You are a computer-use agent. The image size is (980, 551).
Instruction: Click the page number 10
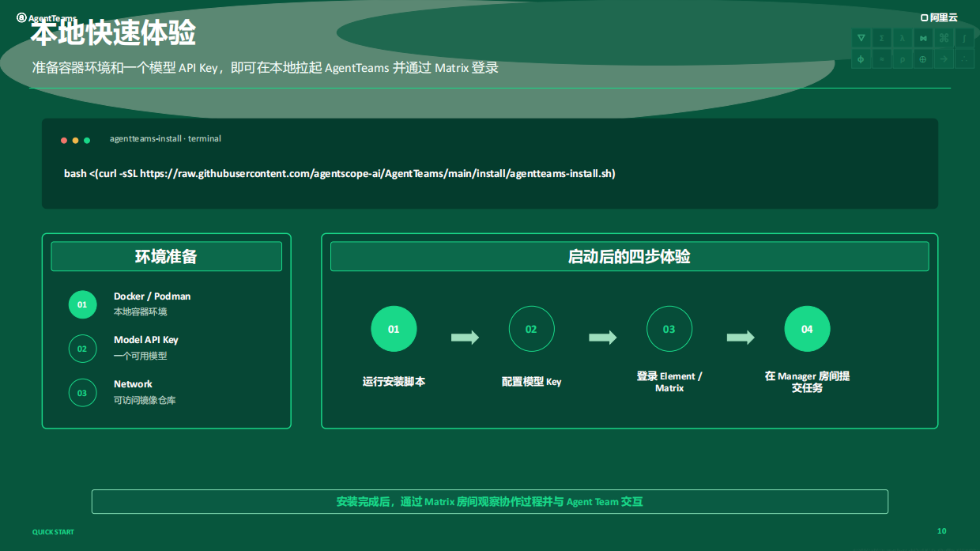(941, 531)
